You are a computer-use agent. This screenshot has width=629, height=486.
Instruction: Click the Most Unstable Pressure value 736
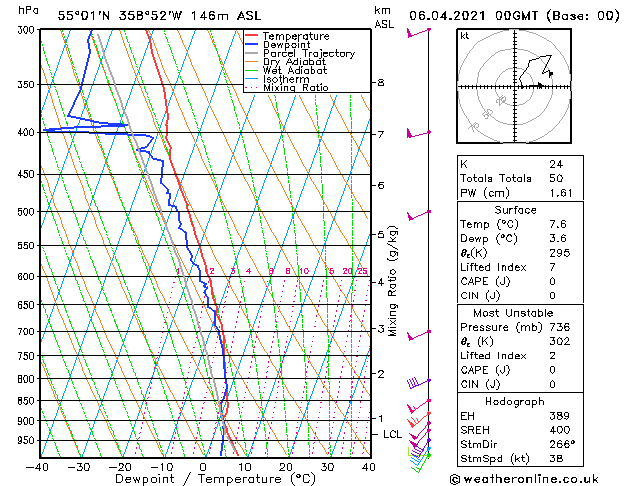click(x=560, y=327)
